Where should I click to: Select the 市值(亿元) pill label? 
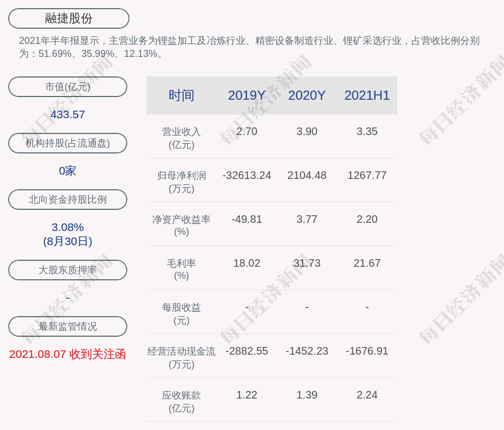click(x=68, y=87)
